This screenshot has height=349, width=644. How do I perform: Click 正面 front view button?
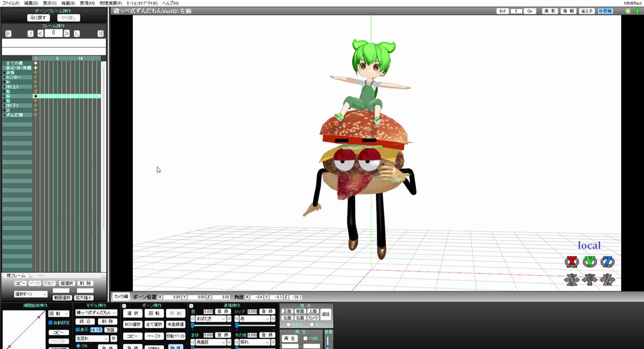[x=287, y=311]
